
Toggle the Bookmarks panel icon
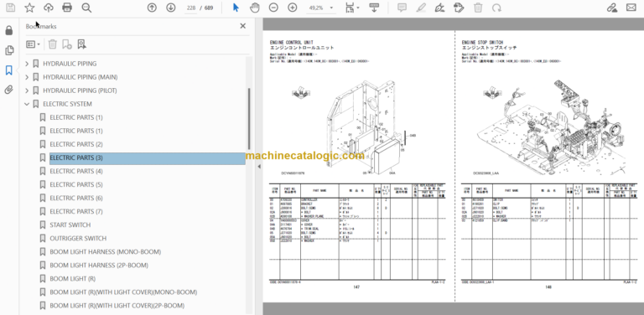point(9,70)
